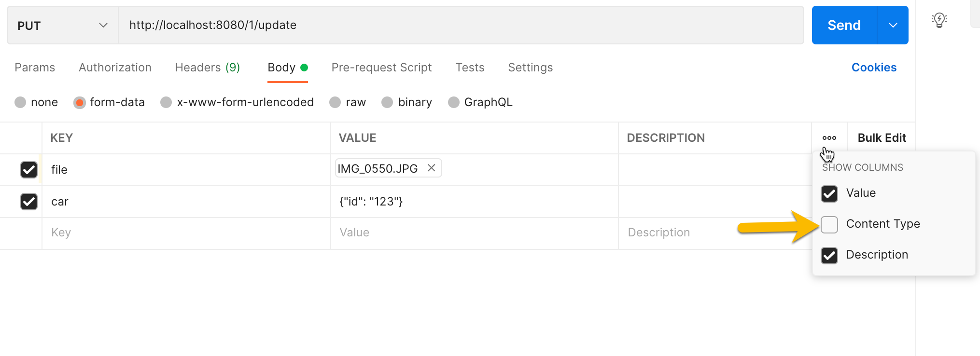980x356 pixels.
Task: Uncheck the Value column checkbox
Action: point(829,193)
